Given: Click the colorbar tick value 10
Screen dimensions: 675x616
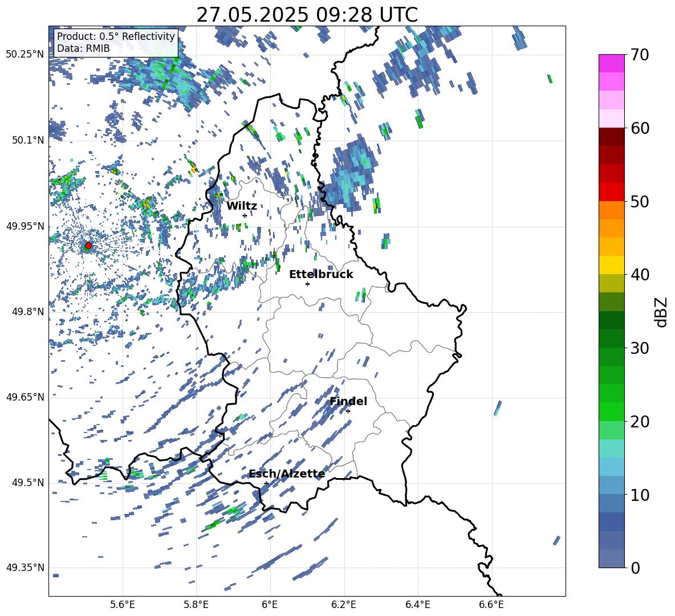Looking at the screenshot, I should coord(640,495).
